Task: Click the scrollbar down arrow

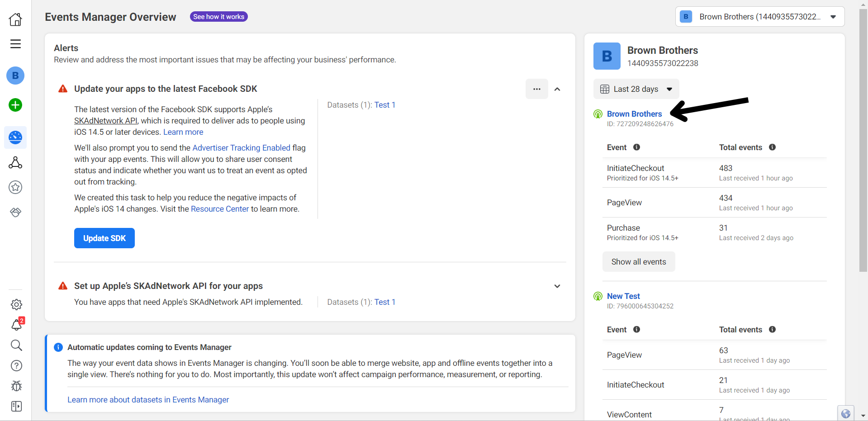Action: click(x=863, y=416)
